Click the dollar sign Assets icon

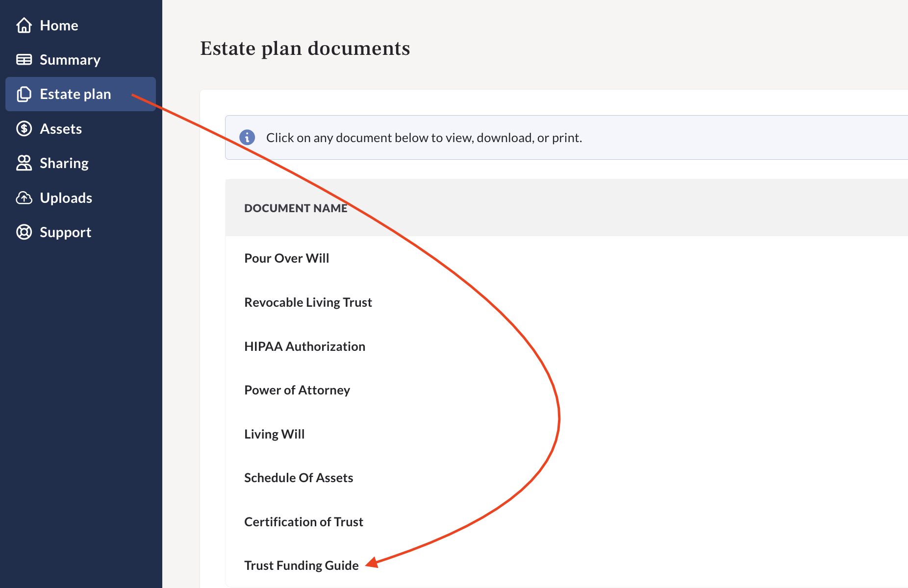(24, 128)
